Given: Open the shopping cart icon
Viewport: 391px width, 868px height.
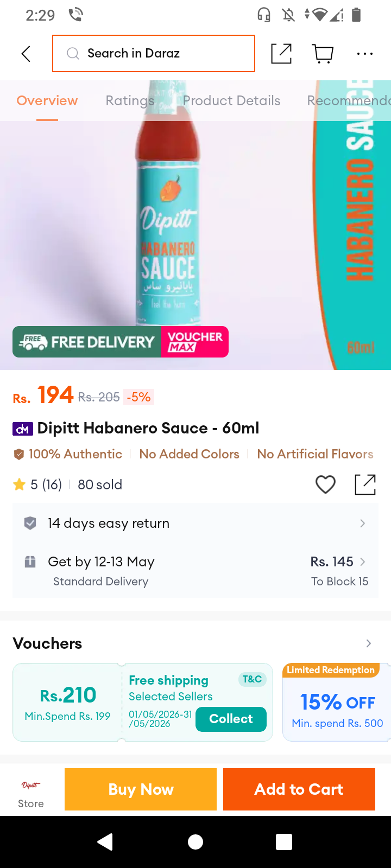Looking at the screenshot, I should [323, 54].
